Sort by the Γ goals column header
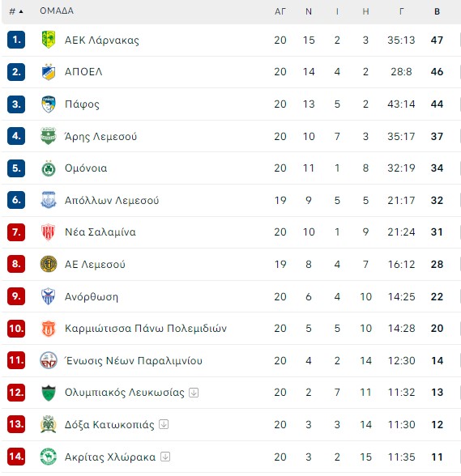 click(x=401, y=11)
